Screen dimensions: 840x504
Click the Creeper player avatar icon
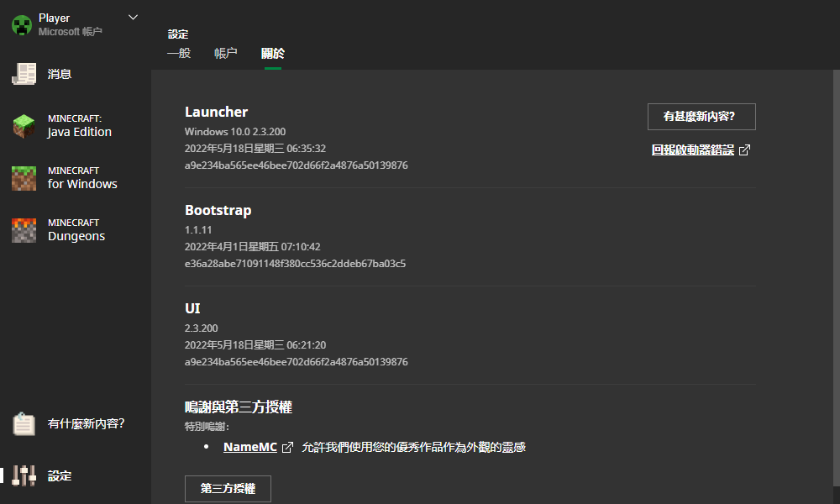click(22, 24)
